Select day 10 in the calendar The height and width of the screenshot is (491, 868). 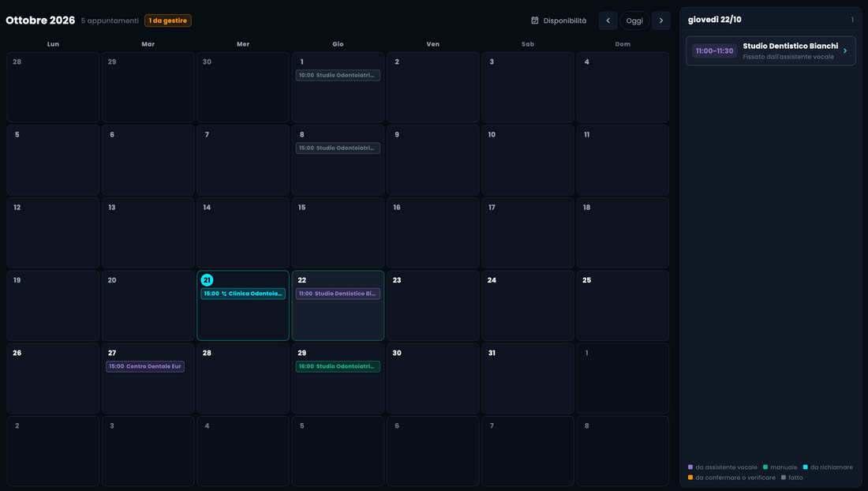pos(528,160)
